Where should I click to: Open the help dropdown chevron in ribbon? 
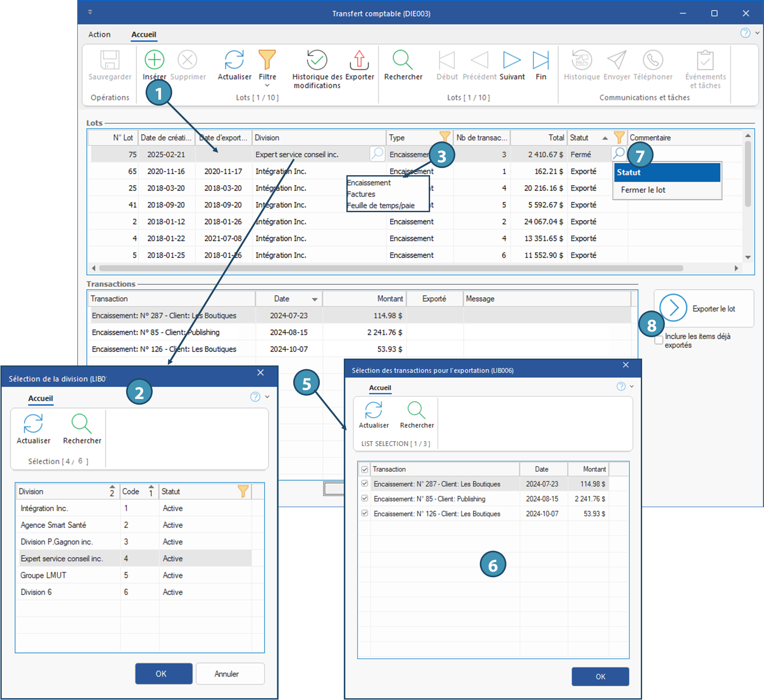[x=758, y=33]
